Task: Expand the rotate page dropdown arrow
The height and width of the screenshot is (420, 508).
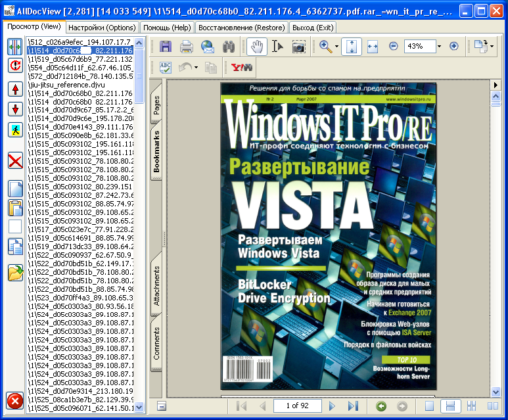Action: point(492,47)
